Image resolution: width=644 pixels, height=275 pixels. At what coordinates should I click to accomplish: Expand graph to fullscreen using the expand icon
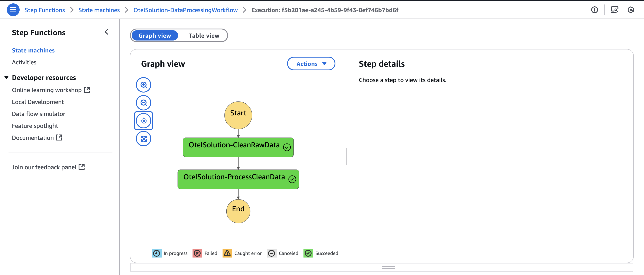click(x=144, y=138)
